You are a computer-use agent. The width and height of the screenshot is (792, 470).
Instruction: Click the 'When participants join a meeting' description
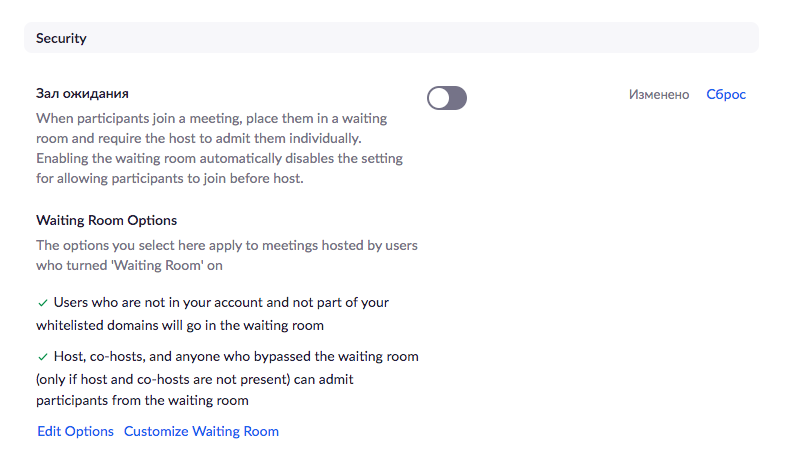pos(211,118)
